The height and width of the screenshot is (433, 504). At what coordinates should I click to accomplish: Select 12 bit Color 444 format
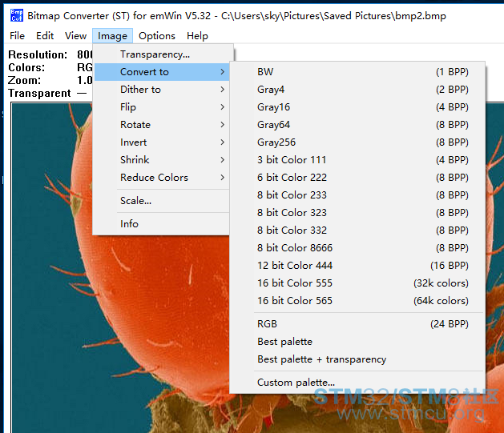pos(357,266)
